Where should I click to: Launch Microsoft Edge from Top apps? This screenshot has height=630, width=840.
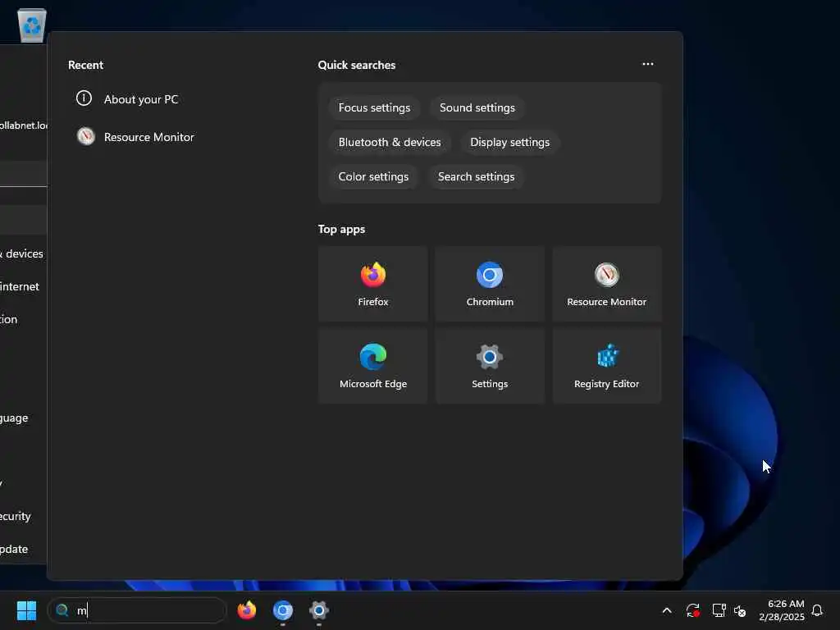[x=373, y=366]
